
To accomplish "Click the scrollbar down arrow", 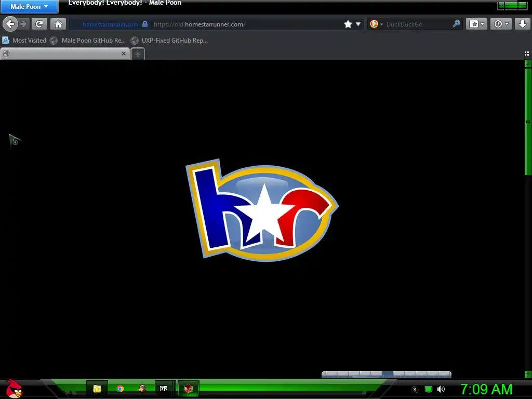I will coord(528,374).
